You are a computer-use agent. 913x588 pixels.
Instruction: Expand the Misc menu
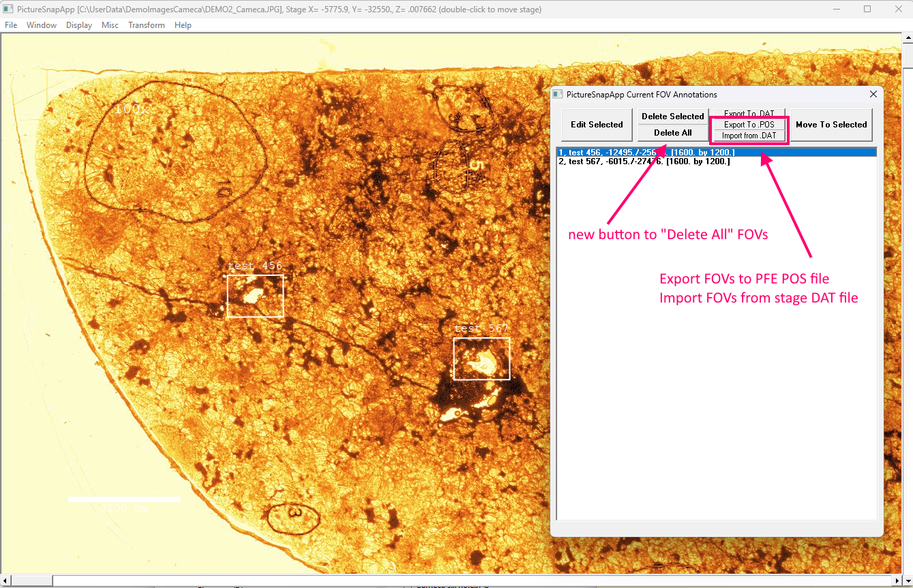(x=110, y=25)
